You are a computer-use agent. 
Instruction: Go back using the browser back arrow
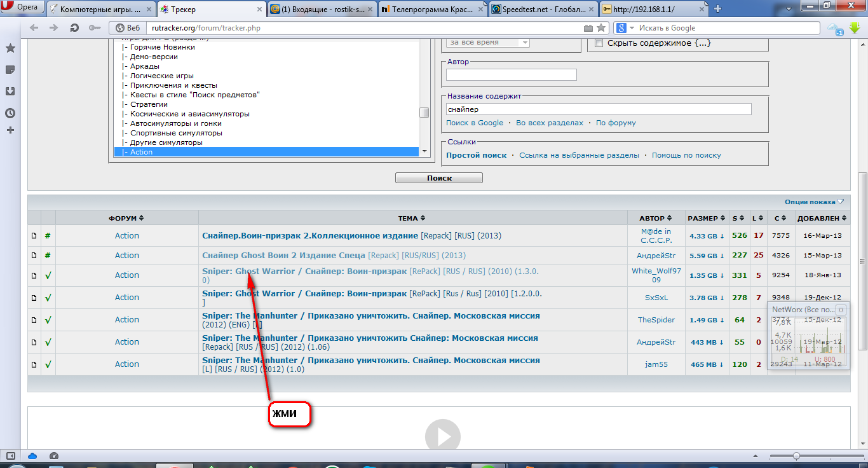coord(34,28)
